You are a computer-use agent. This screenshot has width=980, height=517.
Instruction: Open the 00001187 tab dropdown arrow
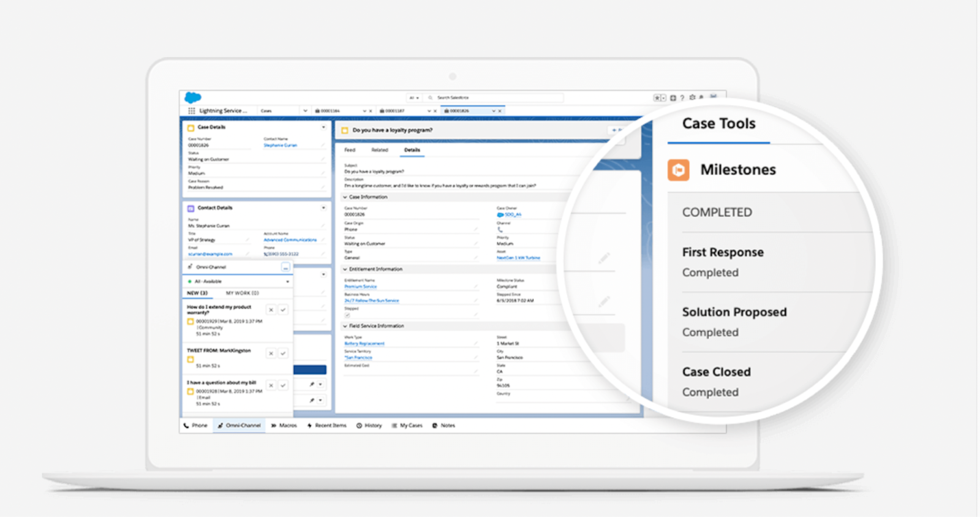429,111
